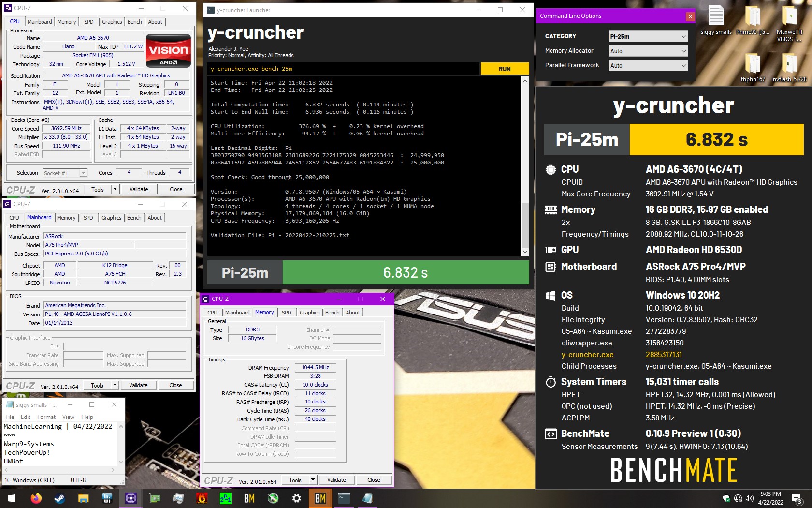Open the File menu in Notepad
The height and width of the screenshot is (508, 812).
10,417
